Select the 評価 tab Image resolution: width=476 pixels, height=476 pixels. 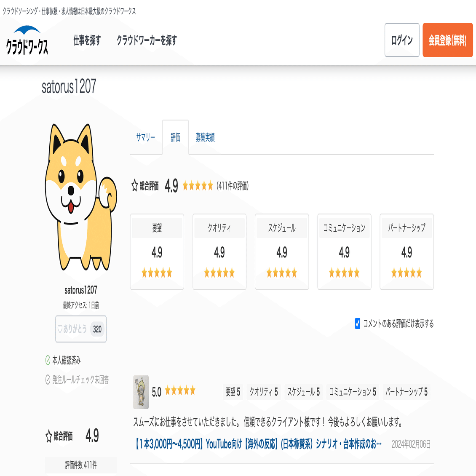175,137
